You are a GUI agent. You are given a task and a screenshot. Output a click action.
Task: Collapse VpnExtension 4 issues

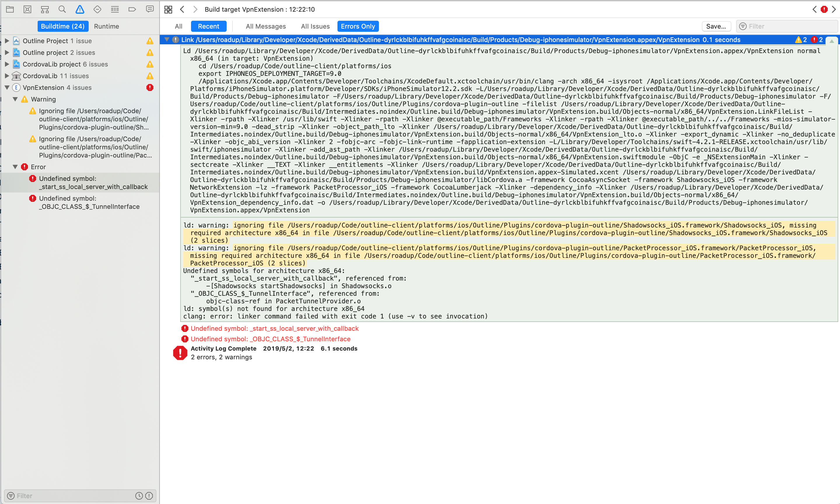tap(7, 87)
